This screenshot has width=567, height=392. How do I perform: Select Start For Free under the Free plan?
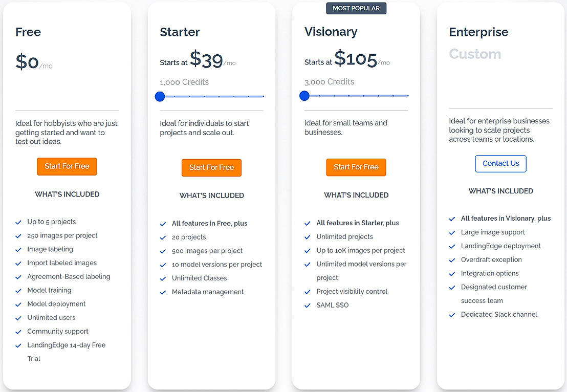pos(67,166)
